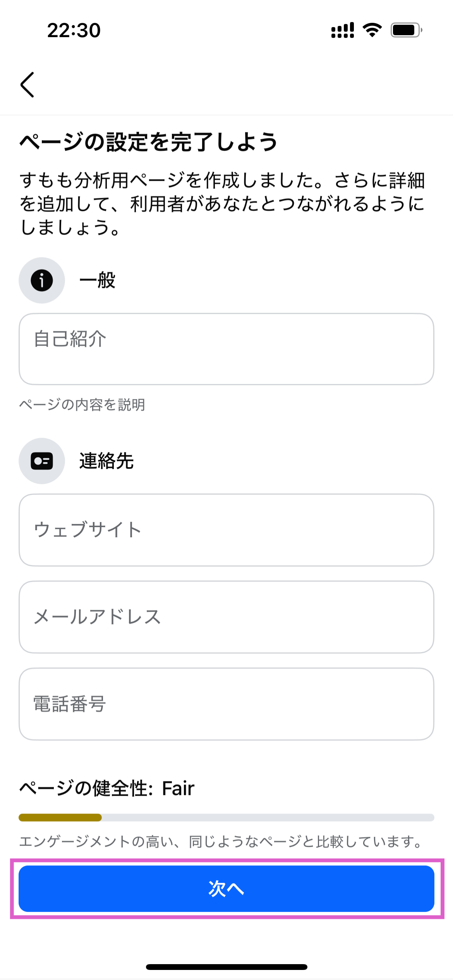The width and height of the screenshot is (453, 980).
Task: Click the page health progress bar
Action: coord(226,817)
